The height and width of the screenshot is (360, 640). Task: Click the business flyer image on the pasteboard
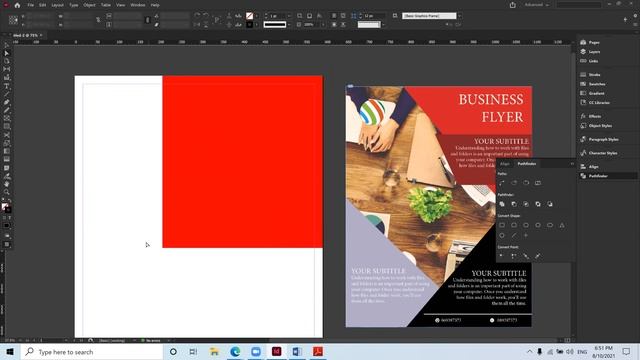point(439,206)
